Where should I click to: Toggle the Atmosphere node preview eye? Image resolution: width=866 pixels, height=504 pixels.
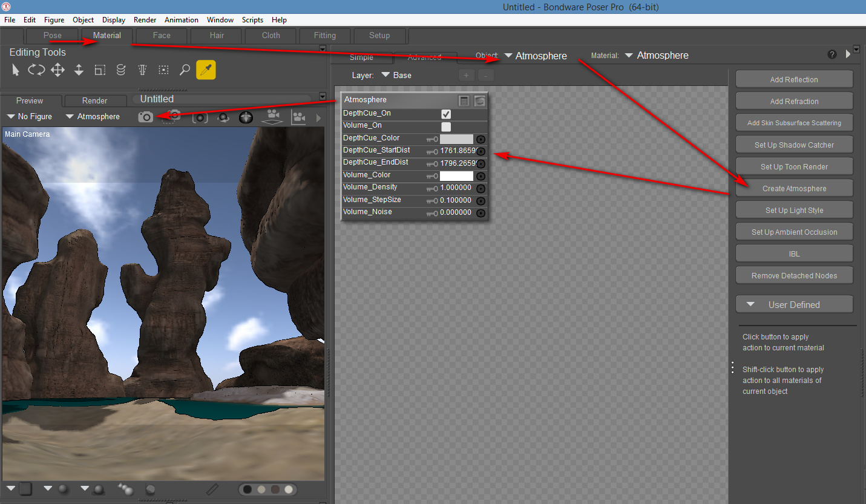(x=479, y=100)
